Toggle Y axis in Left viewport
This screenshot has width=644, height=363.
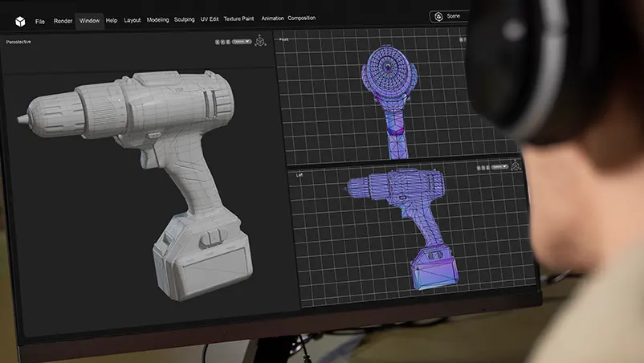tap(483, 168)
